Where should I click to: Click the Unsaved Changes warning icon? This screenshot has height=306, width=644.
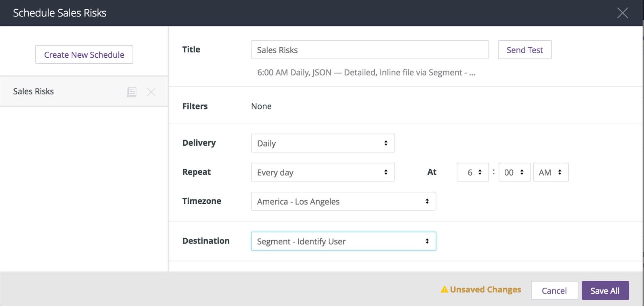pyautogui.click(x=445, y=289)
